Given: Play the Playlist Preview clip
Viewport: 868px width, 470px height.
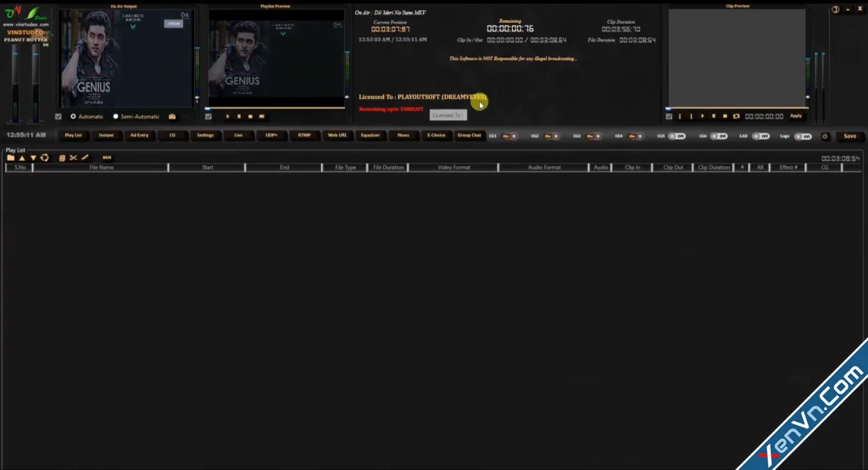Looking at the screenshot, I should (227, 117).
